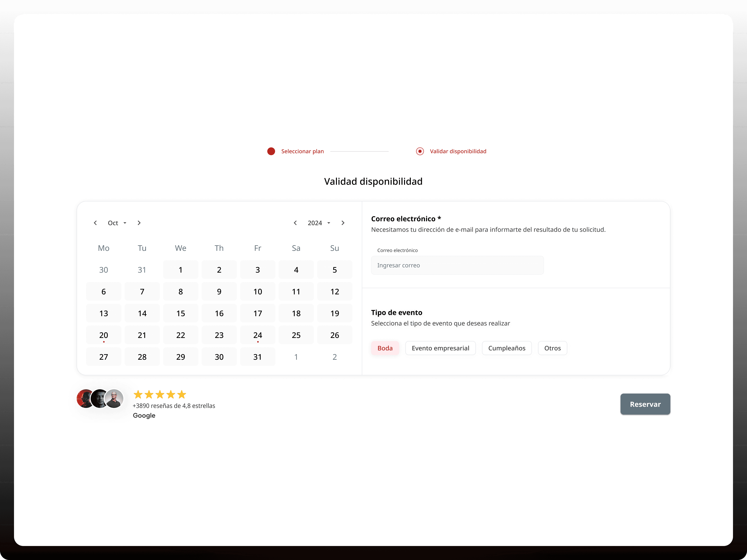
Task: Select the Cumpleaños event type
Action: 506,348
